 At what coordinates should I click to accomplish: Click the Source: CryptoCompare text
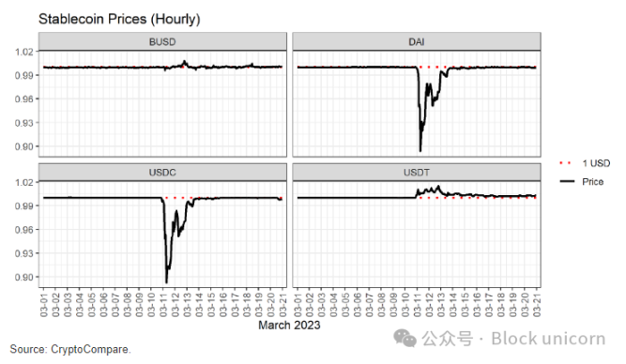(x=70, y=349)
